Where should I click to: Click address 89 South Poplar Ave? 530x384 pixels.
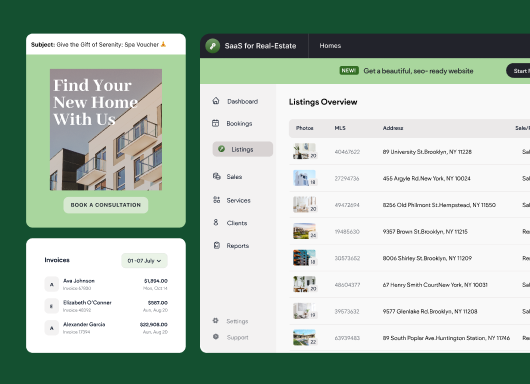coord(447,338)
